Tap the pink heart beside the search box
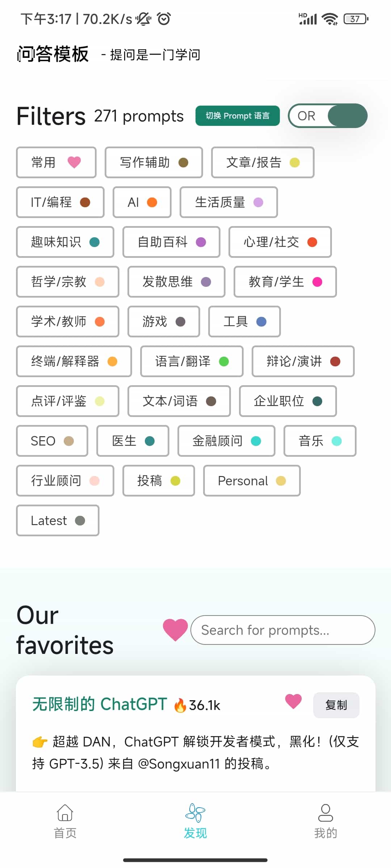 click(175, 630)
